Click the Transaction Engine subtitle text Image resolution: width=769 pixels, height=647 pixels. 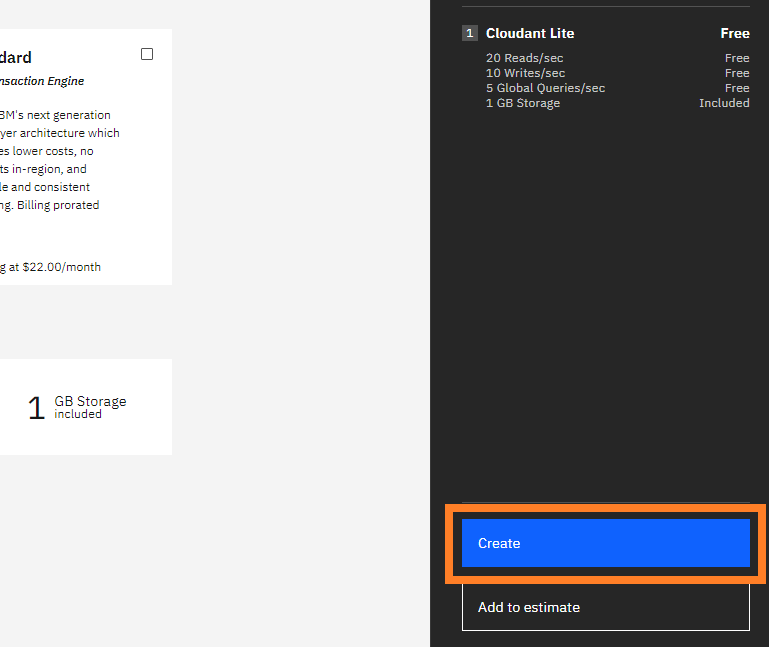tap(42, 81)
